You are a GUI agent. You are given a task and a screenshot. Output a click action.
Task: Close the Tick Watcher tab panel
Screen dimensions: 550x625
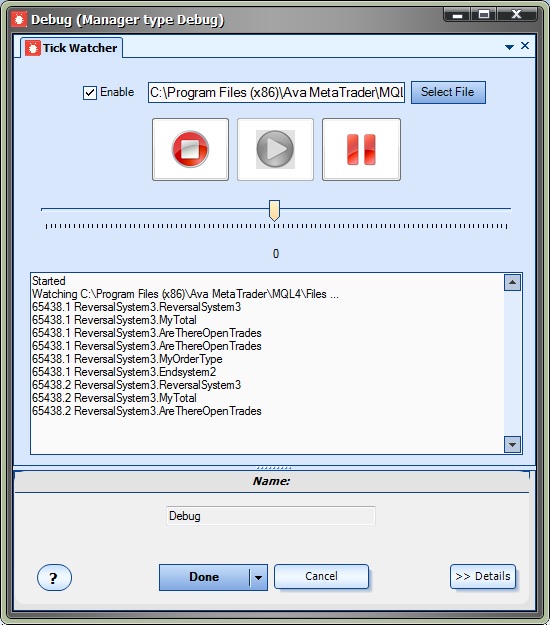[525, 46]
